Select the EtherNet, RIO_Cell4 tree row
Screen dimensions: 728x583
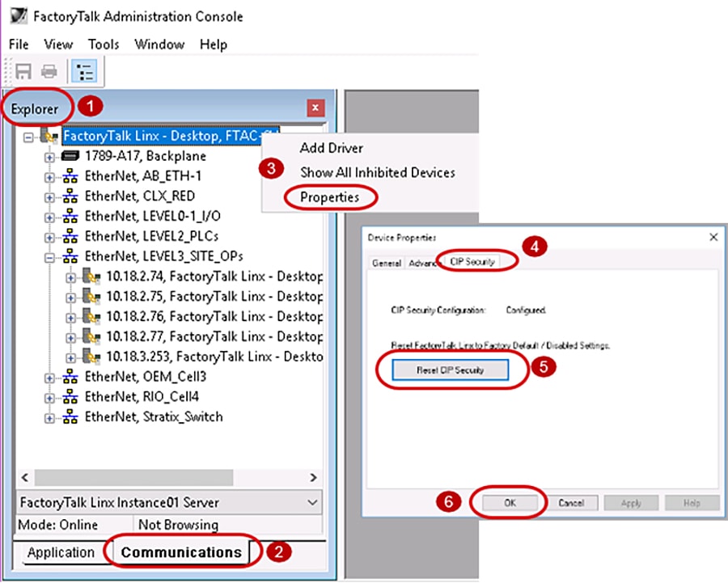tap(142, 396)
